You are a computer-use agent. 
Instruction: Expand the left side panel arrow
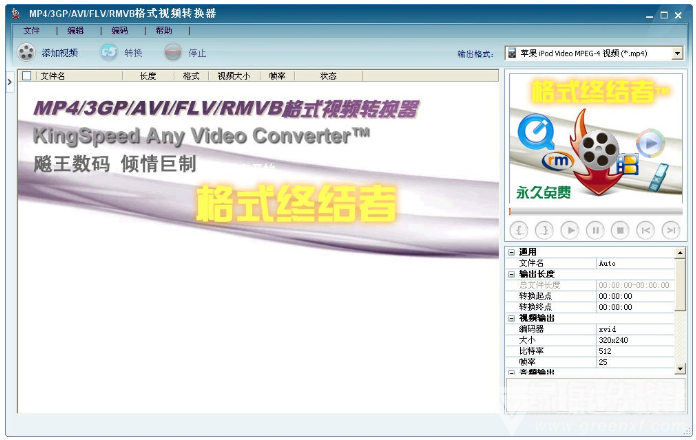(x=9, y=82)
